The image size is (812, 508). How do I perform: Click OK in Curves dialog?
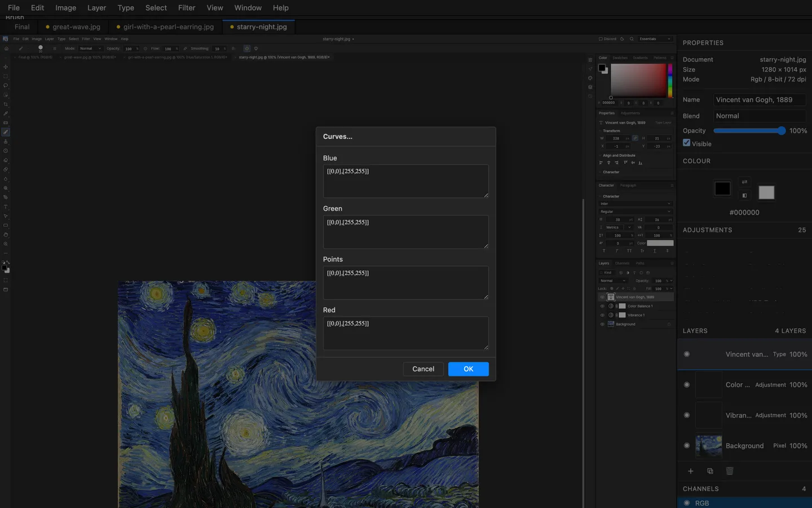pos(469,369)
